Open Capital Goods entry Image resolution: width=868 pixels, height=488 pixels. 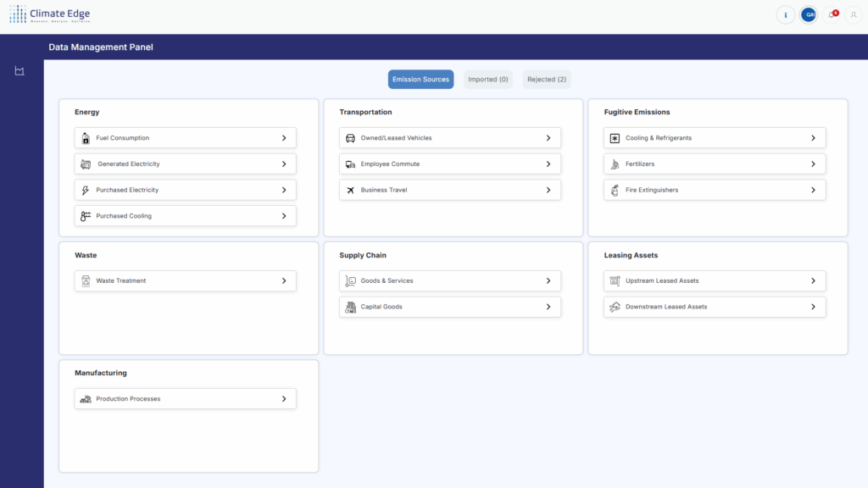point(450,307)
